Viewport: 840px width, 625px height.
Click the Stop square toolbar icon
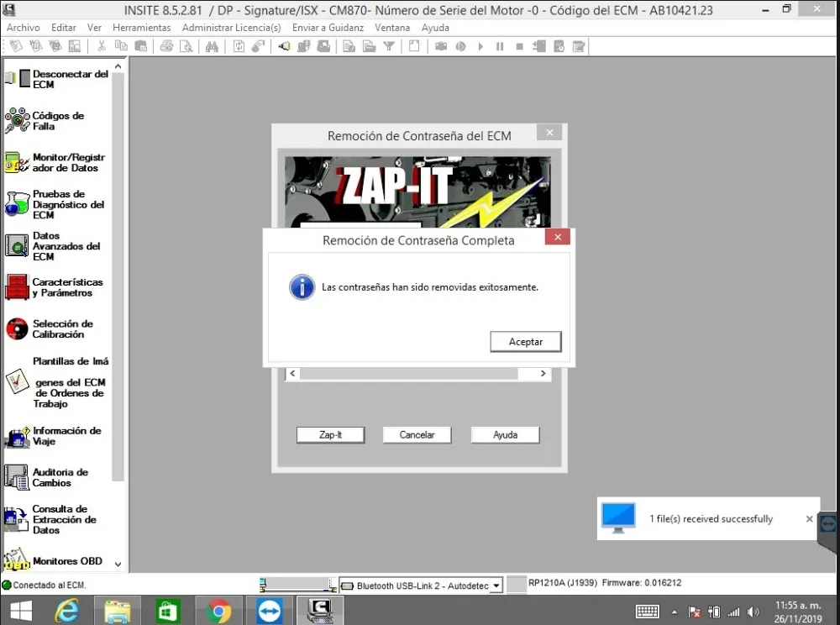pyautogui.click(x=519, y=46)
